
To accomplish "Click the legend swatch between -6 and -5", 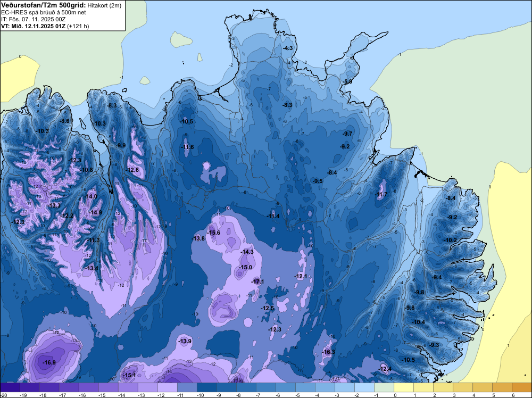I will [286, 387].
